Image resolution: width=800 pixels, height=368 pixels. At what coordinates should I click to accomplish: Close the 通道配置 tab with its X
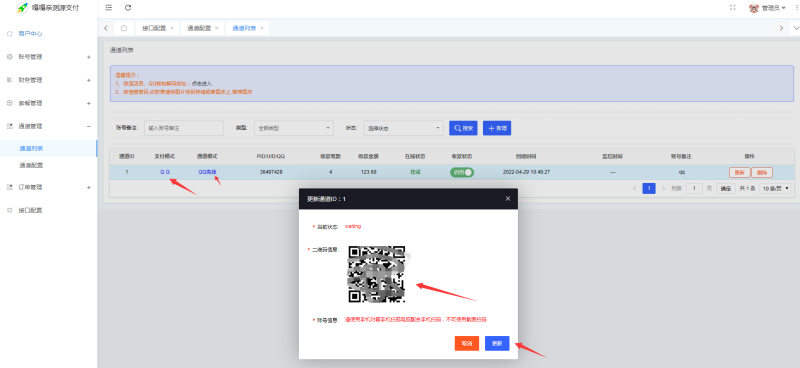(x=217, y=28)
